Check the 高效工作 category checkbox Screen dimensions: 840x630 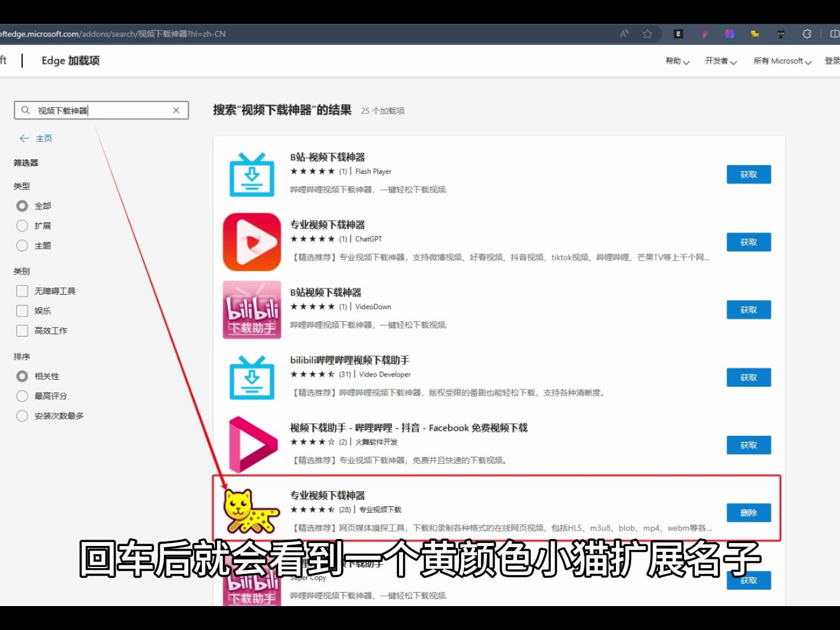22,331
